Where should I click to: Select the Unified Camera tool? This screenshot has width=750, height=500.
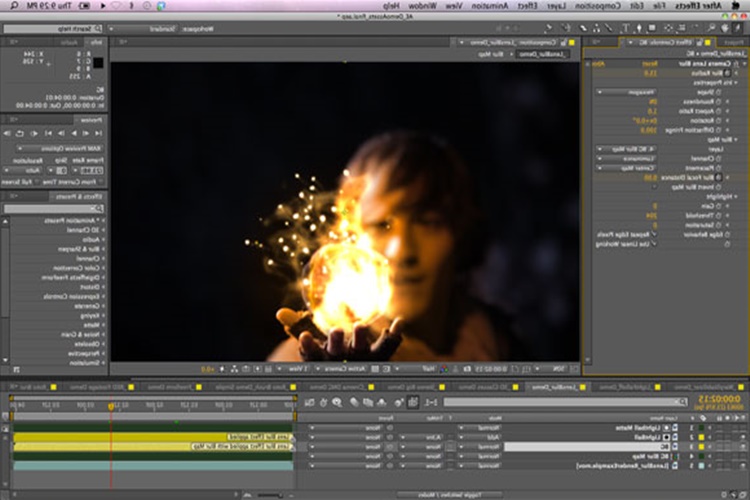point(683,29)
